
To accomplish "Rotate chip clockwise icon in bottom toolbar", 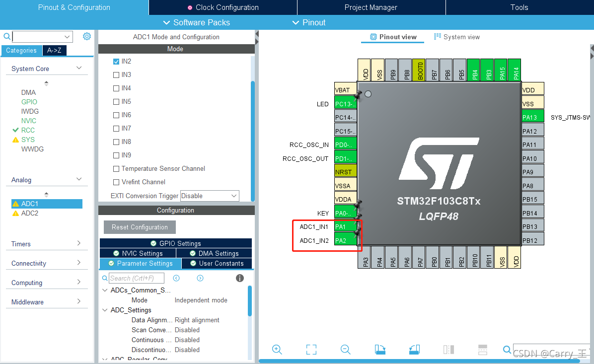I will [x=380, y=349].
